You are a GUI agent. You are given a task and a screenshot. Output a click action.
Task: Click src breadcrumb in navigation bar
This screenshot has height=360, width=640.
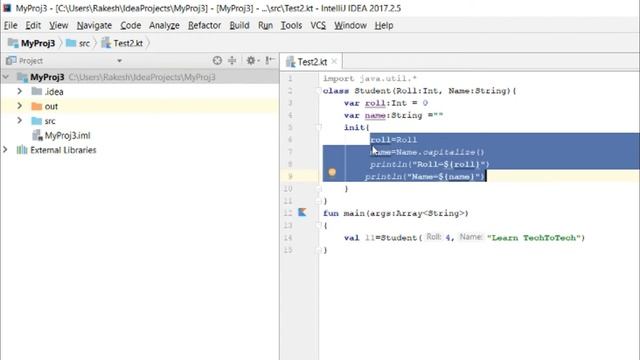(78, 43)
